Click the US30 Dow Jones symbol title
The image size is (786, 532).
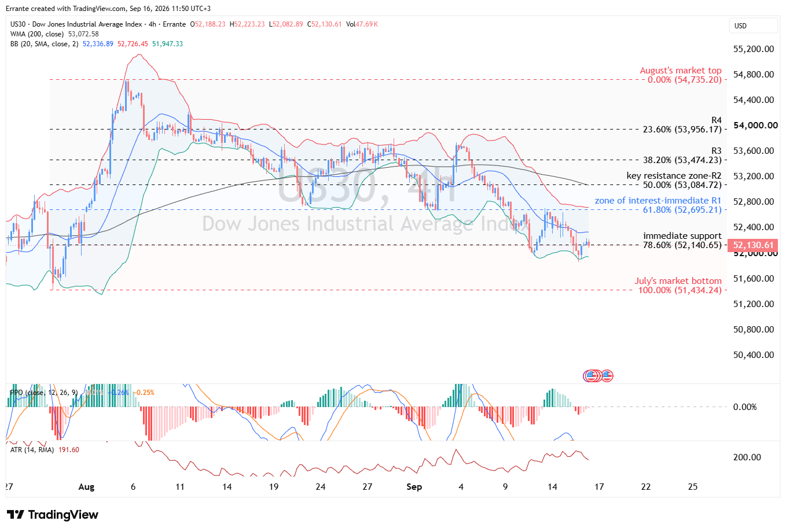coord(98,24)
